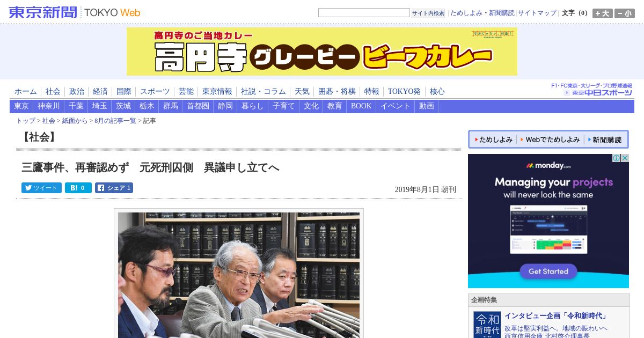This screenshot has width=644, height=338.
Task: Open the 高円寺 beef curry banner ad
Action: pos(322,52)
